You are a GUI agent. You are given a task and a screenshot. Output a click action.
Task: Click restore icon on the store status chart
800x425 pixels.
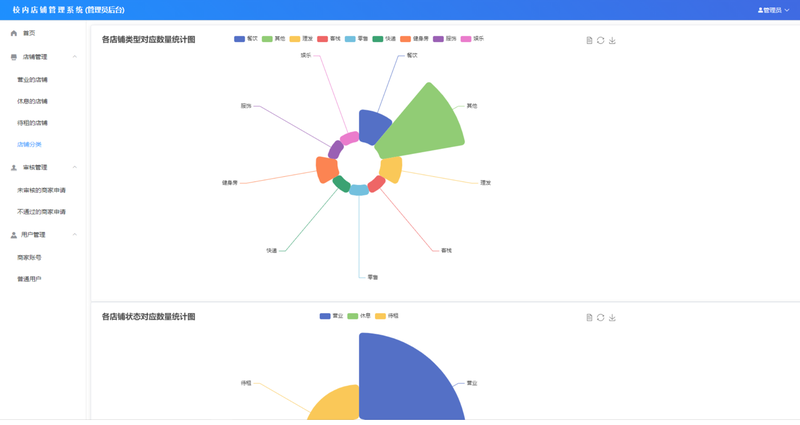coord(601,317)
